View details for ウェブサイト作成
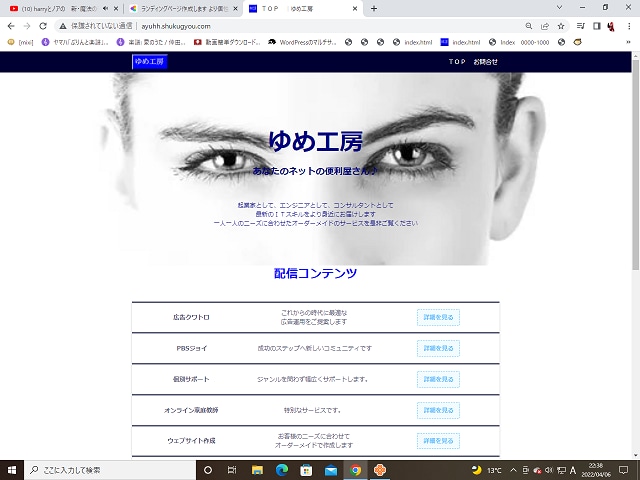Image resolution: width=640 pixels, height=480 pixels. click(x=438, y=441)
